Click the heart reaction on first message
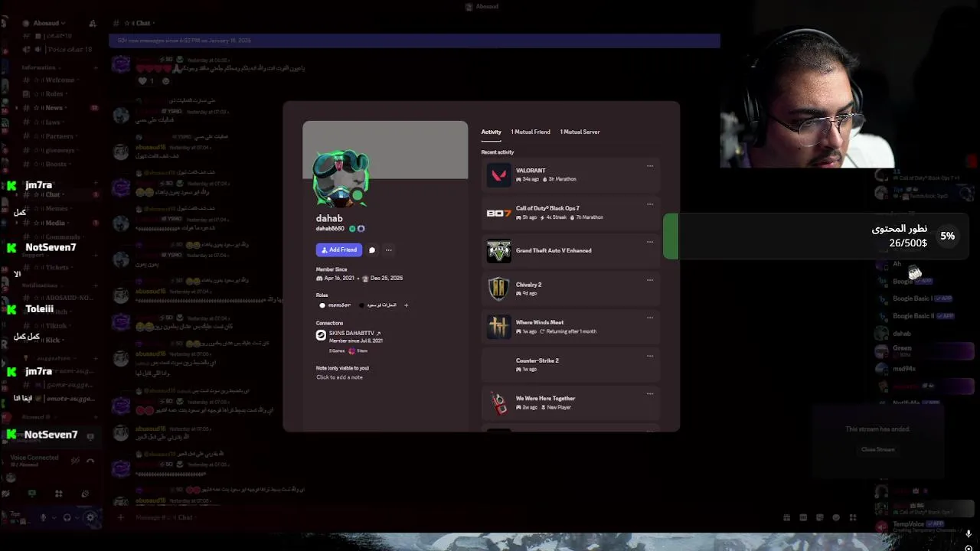Screen dimensions: 980x551 pyautogui.click(x=146, y=80)
